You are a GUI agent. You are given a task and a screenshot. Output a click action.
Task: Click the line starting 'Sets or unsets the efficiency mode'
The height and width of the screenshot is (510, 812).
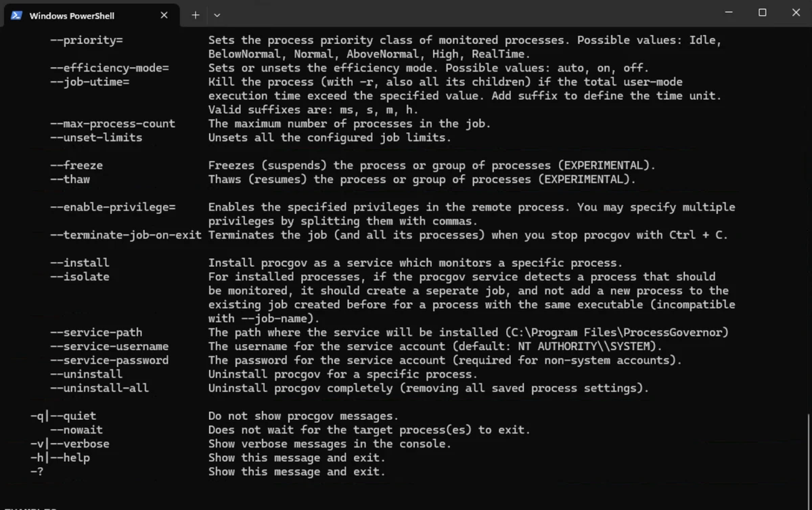coord(429,68)
